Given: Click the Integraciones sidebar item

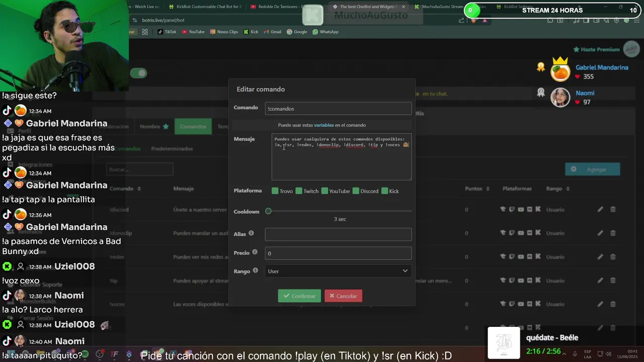Looking at the screenshot, I should (x=35, y=165).
